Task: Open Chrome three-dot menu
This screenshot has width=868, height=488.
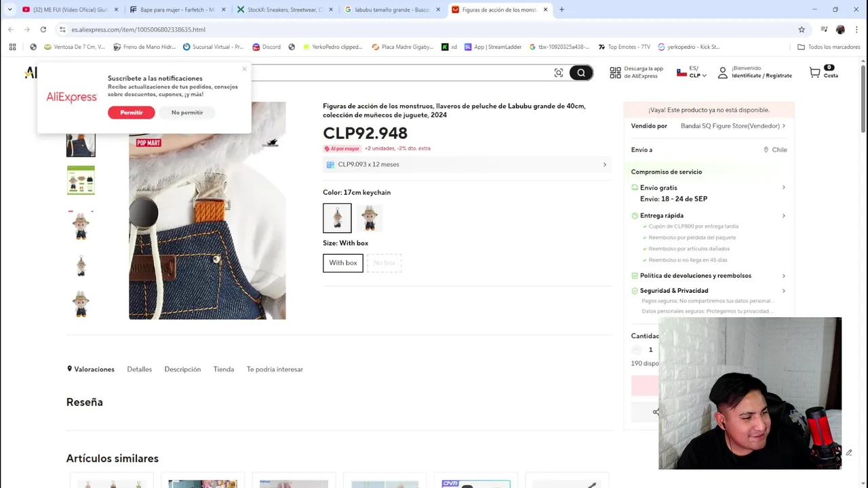Action: click(856, 29)
